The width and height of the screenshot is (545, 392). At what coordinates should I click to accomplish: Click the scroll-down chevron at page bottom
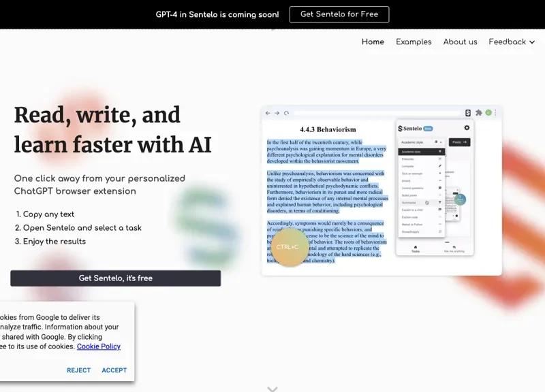272,389
